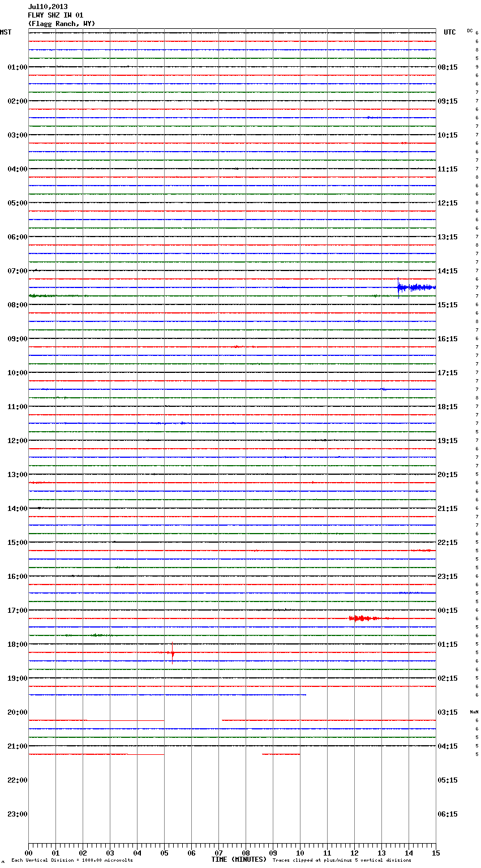Screen dimensions: 481x868
Task: Click the "02:00" MST time label
Action: (18, 101)
